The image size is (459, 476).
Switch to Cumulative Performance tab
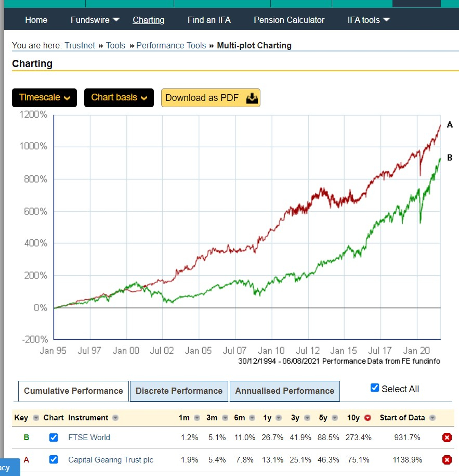(x=73, y=391)
